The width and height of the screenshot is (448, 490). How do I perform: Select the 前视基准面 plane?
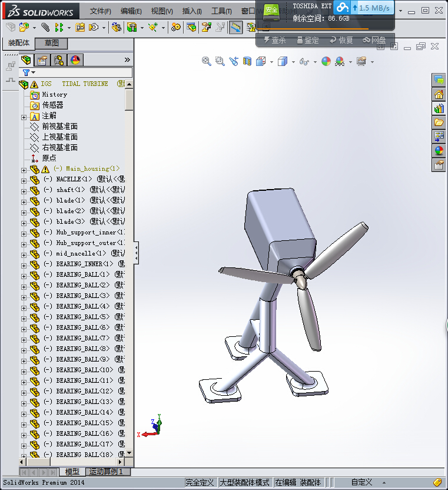[59, 127]
